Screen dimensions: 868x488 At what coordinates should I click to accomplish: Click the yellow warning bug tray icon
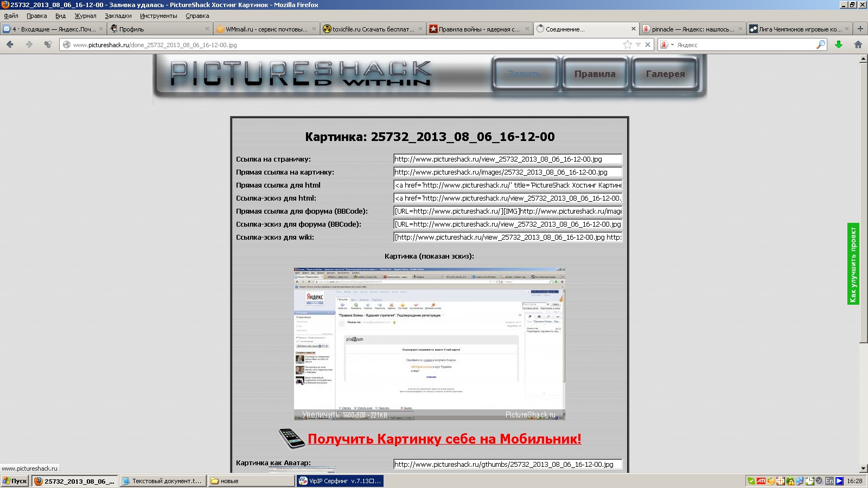[x=790, y=481]
